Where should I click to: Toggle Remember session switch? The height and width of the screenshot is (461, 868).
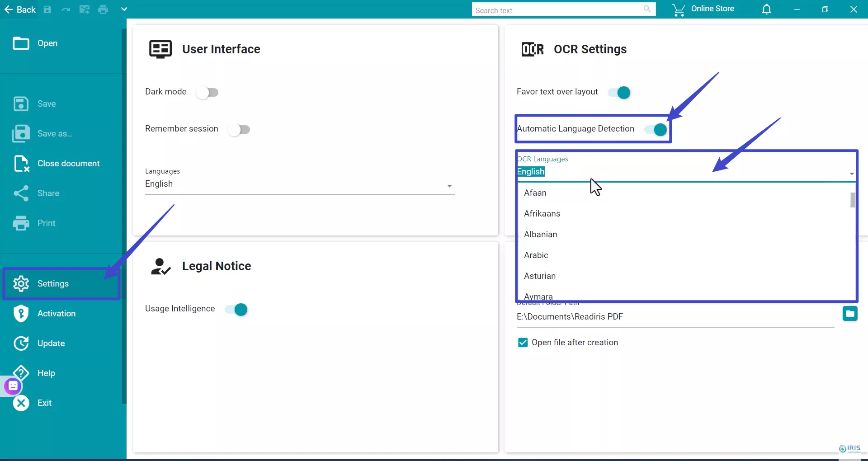pos(240,129)
